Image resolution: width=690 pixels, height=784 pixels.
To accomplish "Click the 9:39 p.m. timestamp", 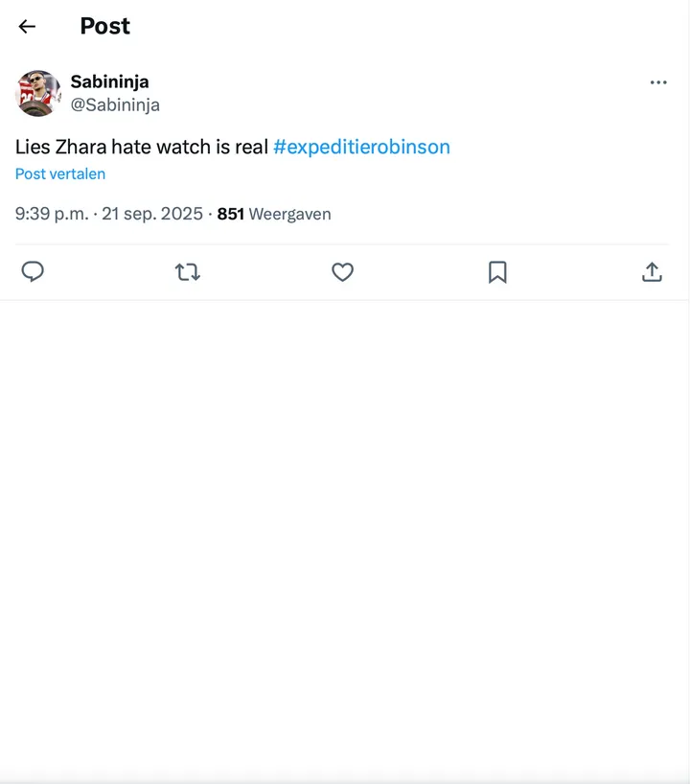I will (x=52, y=214).
